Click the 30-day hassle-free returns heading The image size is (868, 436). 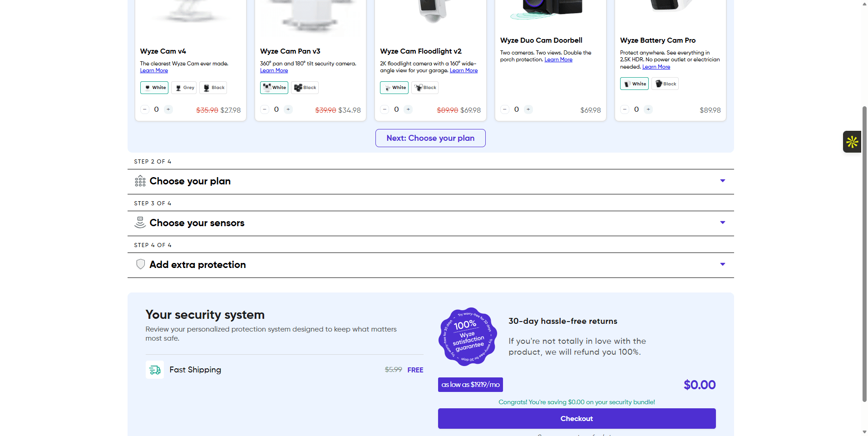coord(563,321)
